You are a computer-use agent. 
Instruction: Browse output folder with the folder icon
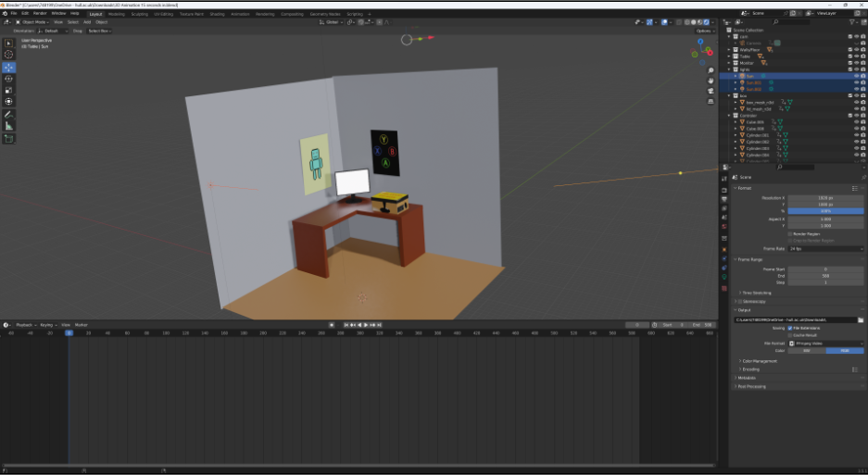click(x=860, y=319)
